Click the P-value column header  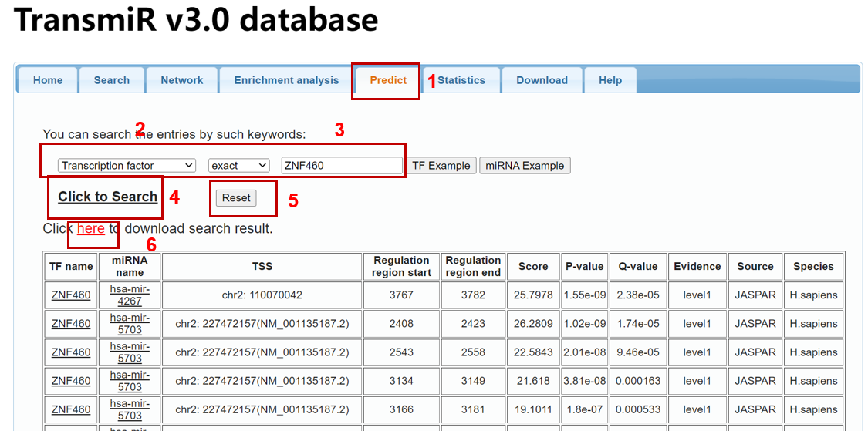point(584,266)
